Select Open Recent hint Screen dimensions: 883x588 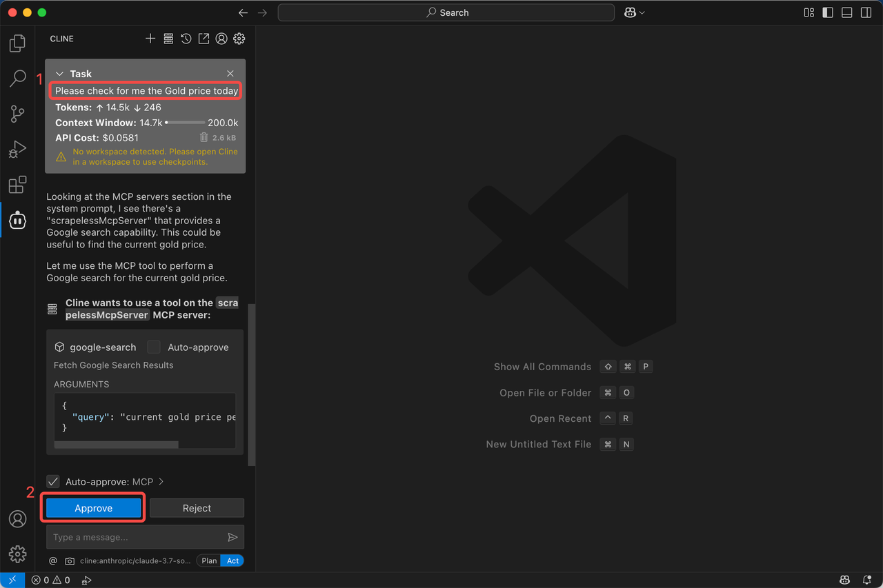pos(560,418)
